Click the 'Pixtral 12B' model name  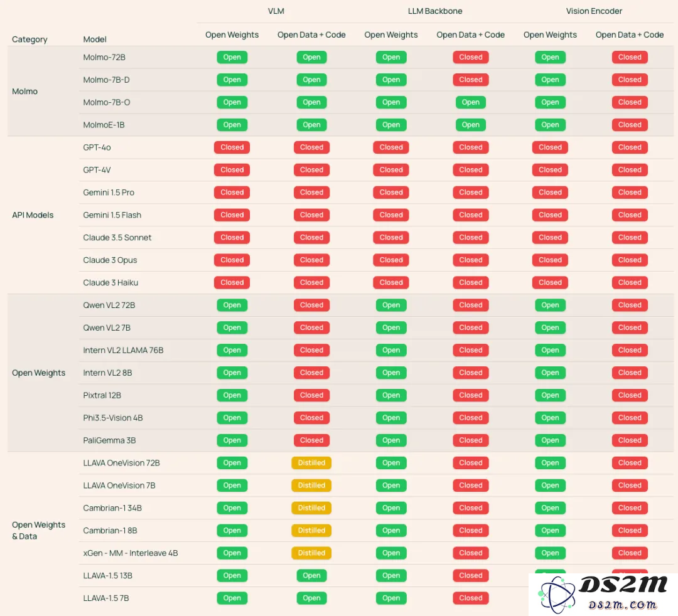(102, 395)
